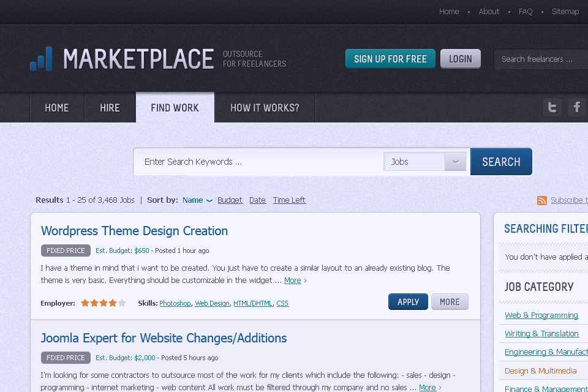
Task: Click the RSS Subscribe feed icon
Action: point(541,200)
